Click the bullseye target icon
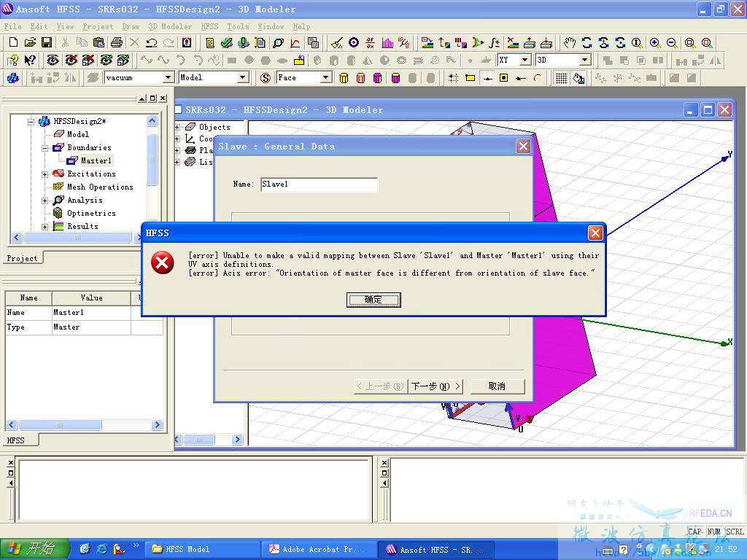This screenshot has height=560, width=747. (354, 42)
